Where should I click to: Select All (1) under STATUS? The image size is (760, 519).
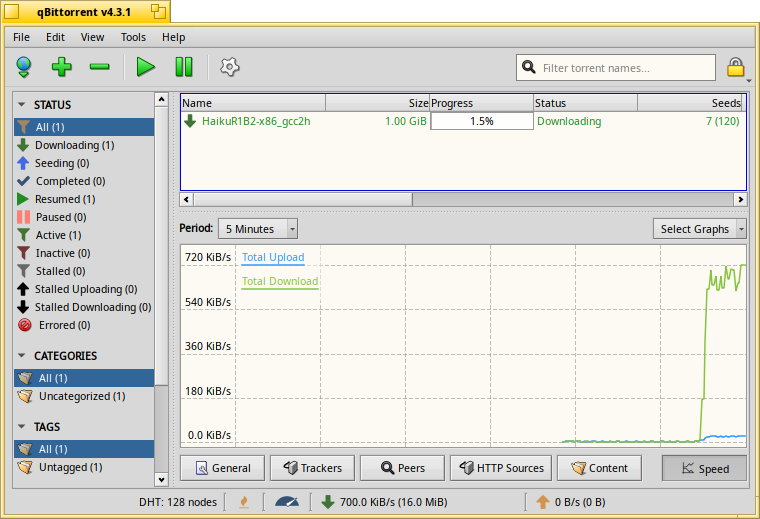84,127
